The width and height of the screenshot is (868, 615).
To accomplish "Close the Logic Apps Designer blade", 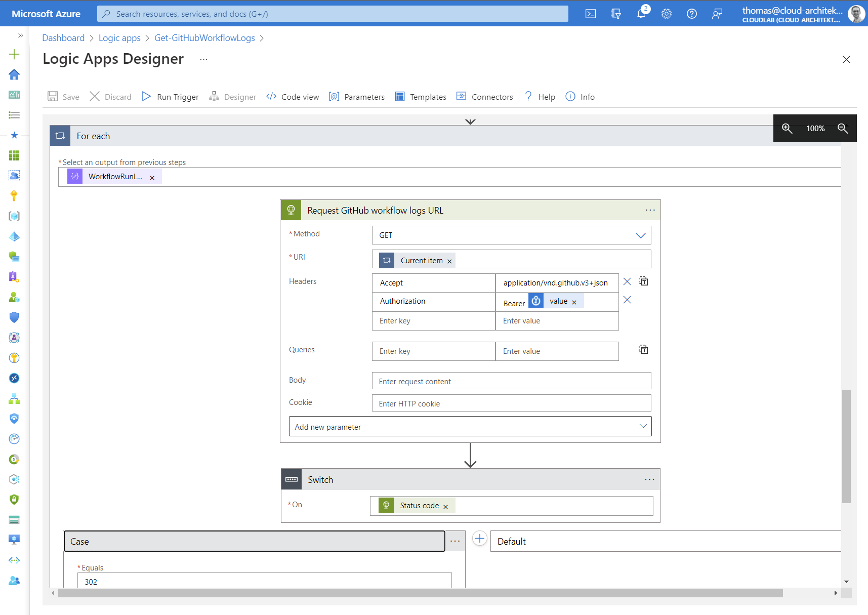I will (846, 60).
